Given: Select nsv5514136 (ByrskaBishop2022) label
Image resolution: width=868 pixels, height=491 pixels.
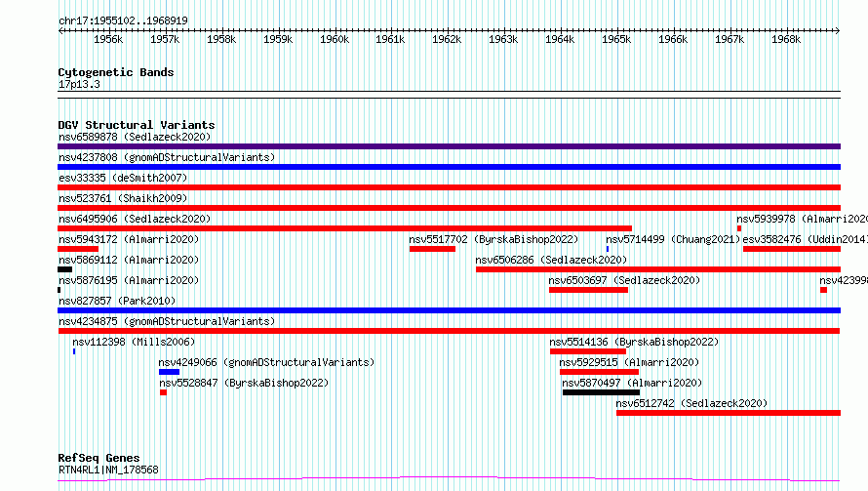Looking at the screenshot, I should point(634,342).
